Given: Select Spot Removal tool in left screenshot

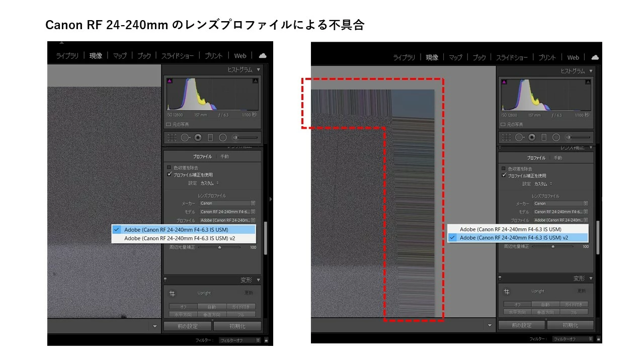Looking at the screenshot, I should 185,137.
